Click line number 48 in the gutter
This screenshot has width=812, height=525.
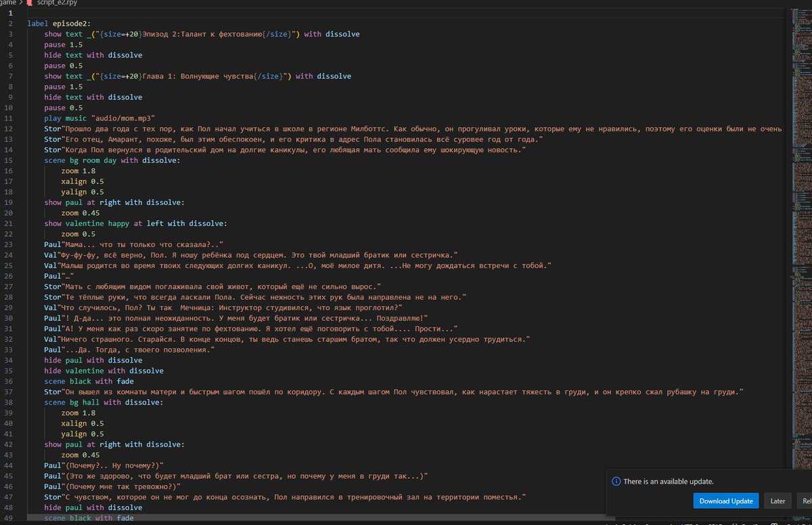pos(9,507)
